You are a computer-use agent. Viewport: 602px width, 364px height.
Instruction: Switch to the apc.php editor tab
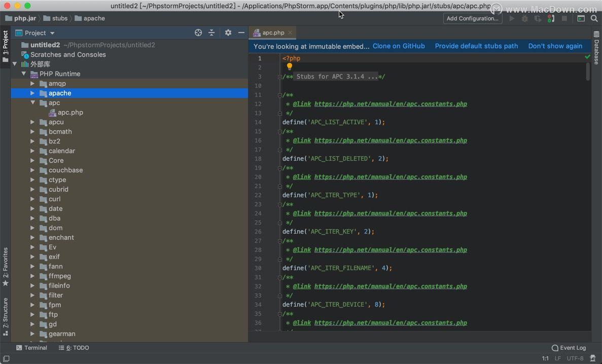tap(273, 32)
